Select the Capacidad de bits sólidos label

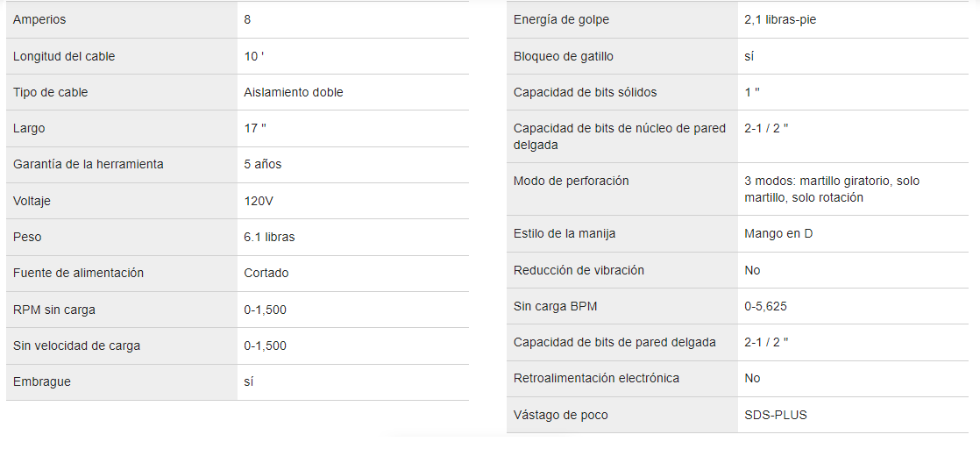[x=585, y=93]
